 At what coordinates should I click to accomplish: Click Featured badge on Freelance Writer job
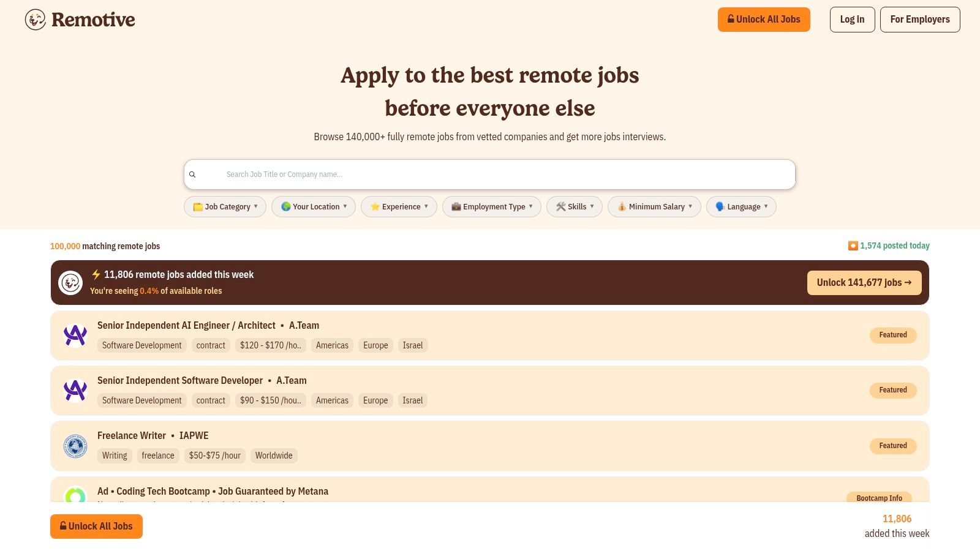point(893,446)
